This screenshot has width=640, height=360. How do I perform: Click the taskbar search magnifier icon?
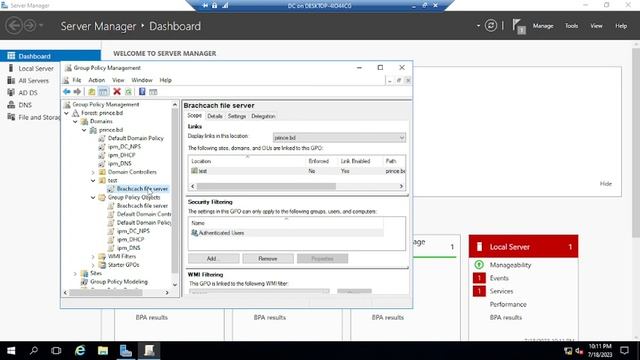click(34, 351)
